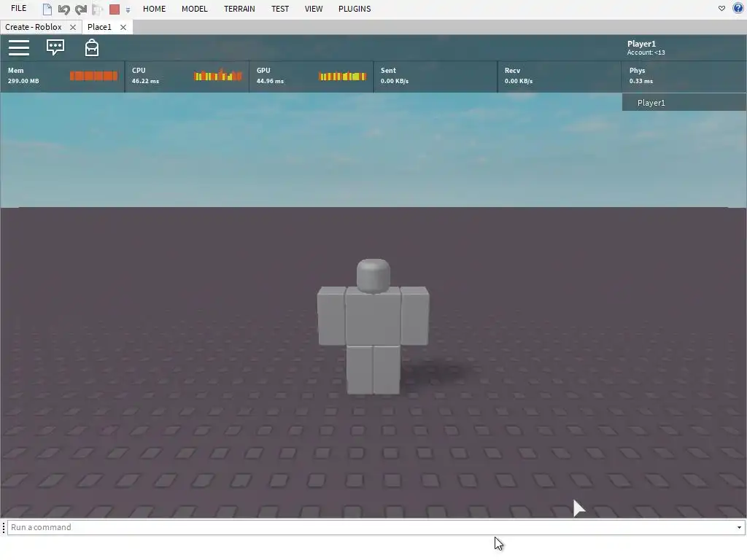Click the red Stop button
The image size is (747, 560).
click(115, 9)
